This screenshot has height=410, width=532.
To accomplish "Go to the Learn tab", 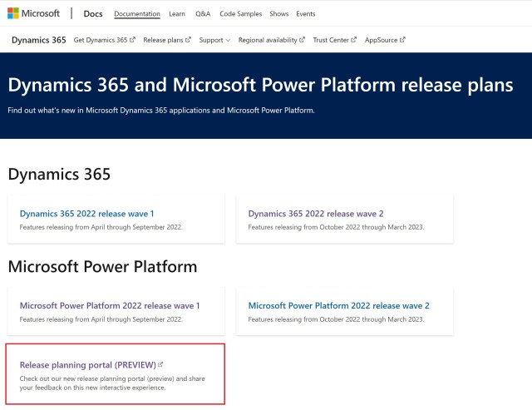I will point(177,14).
